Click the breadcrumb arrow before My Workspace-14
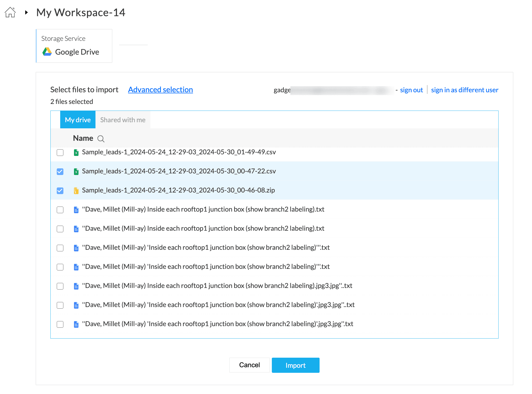Viewport: 532px width, 394px height. click(26, 12)
